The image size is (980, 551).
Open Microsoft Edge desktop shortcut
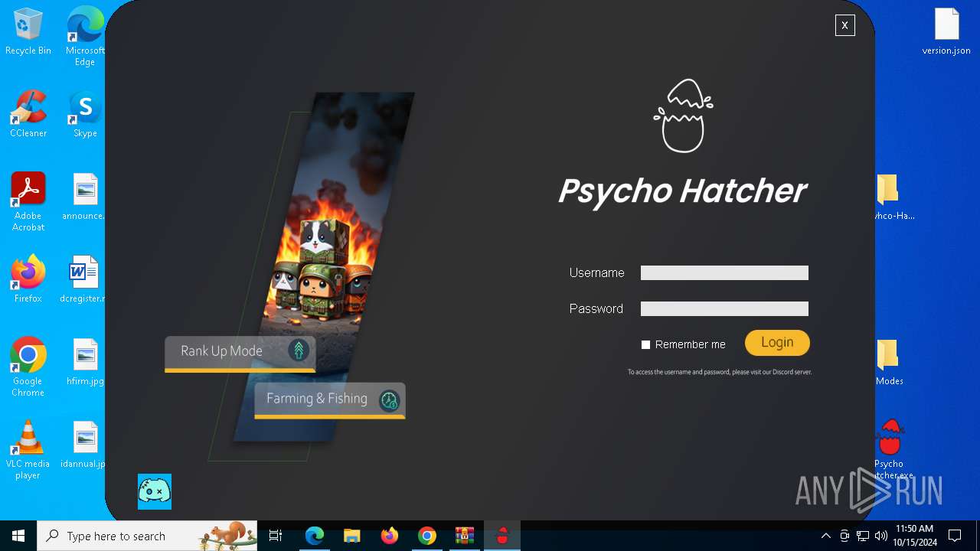(85, 36)
